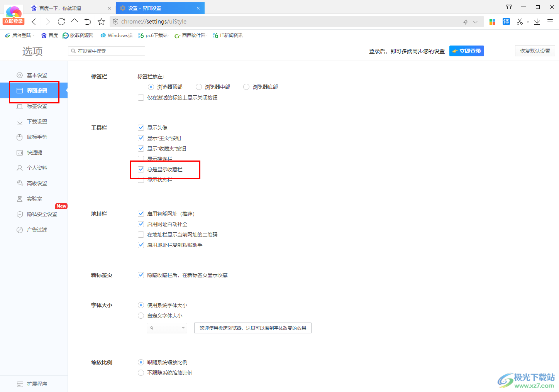
Task: Select the 浏览器底部 radio button
Action: tap(246, 87)
